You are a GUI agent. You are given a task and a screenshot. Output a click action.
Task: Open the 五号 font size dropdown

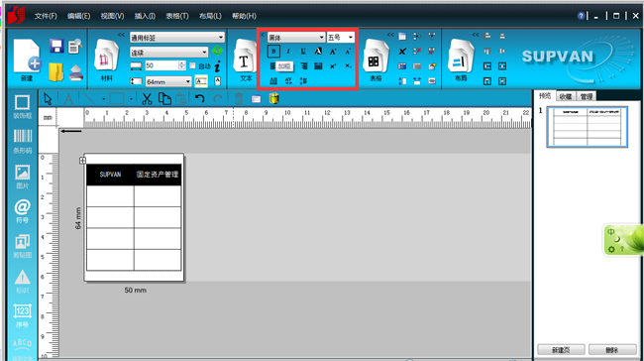click(x=341, y=38)
